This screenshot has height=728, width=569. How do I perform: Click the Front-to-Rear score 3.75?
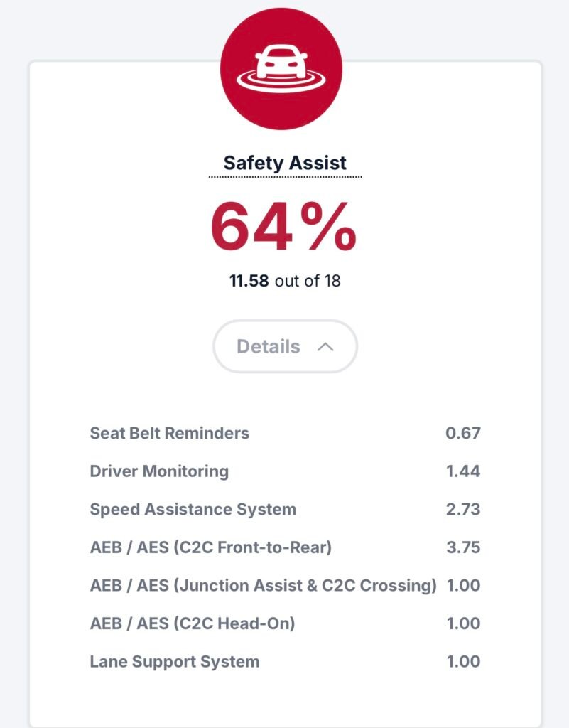[463, 547]
